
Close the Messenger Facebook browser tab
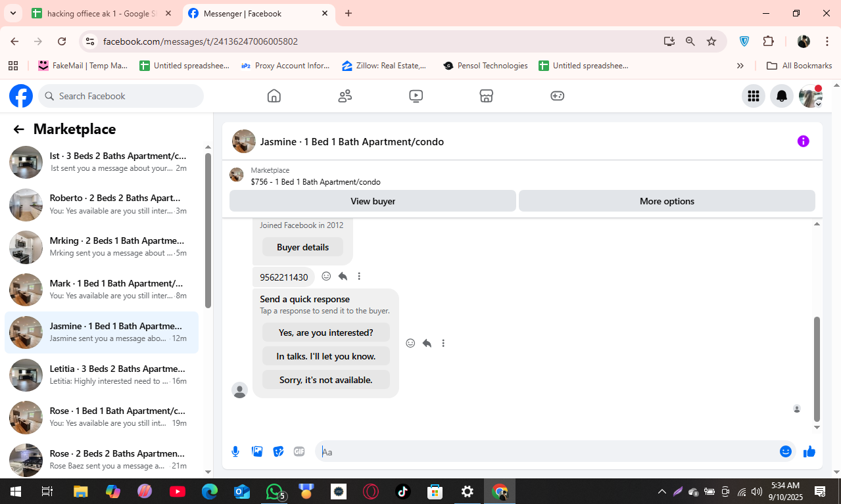tap(325, 13)
